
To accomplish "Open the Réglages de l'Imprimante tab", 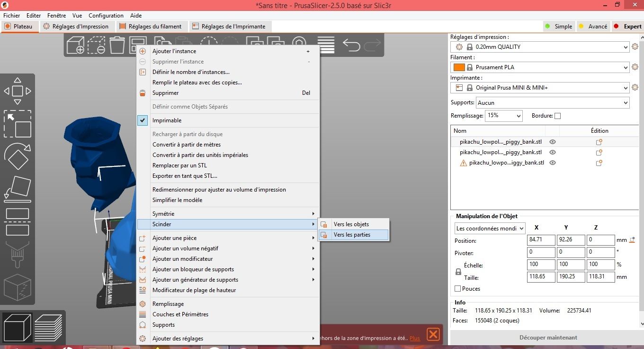I will 230,27.
